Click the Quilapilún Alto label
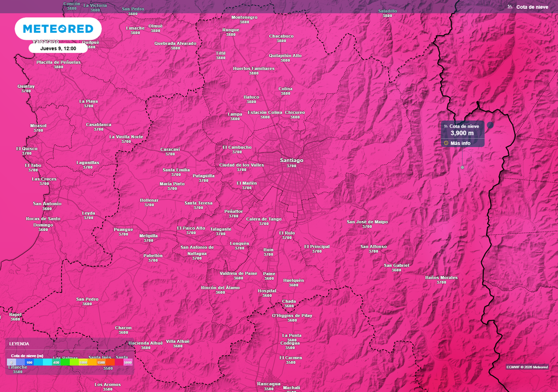The image size is (558, 392). [285, 56]
